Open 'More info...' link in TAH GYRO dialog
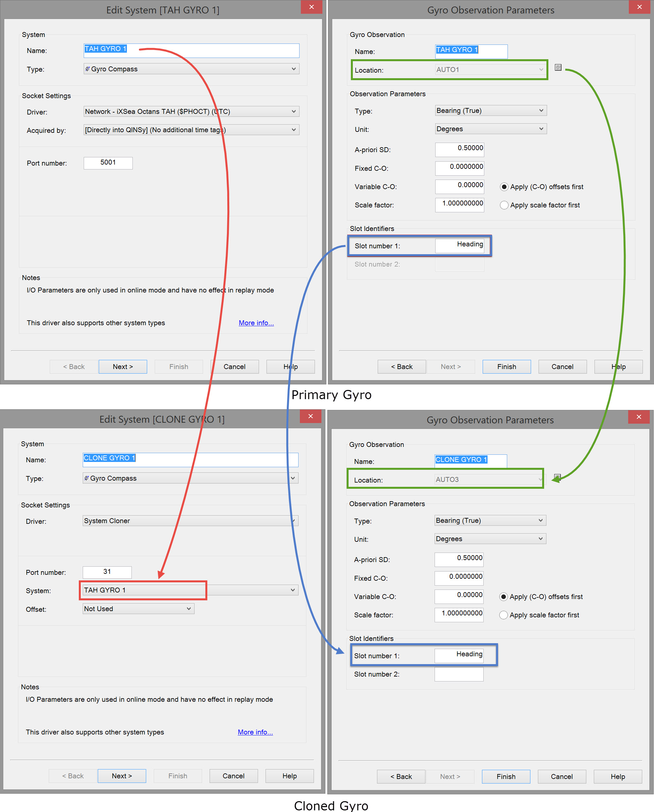Image resolution: width=654 pixels, height=812 pixels. click(256, 323)
